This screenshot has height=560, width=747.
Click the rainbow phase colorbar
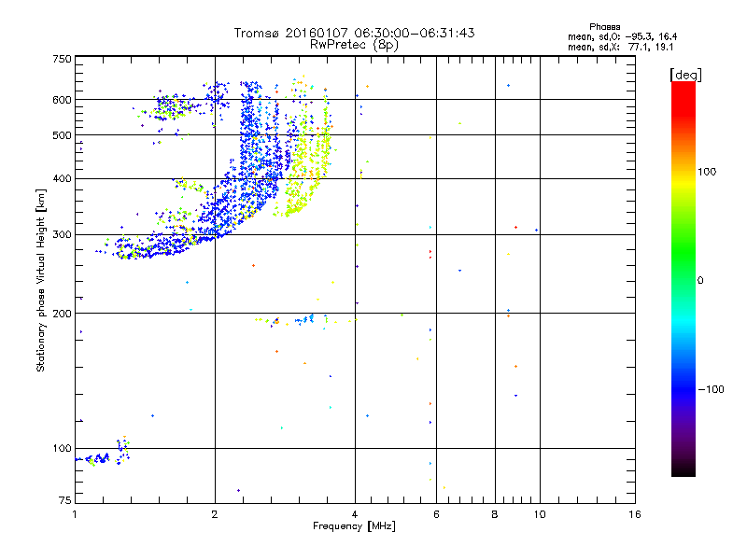click(684, 278)
